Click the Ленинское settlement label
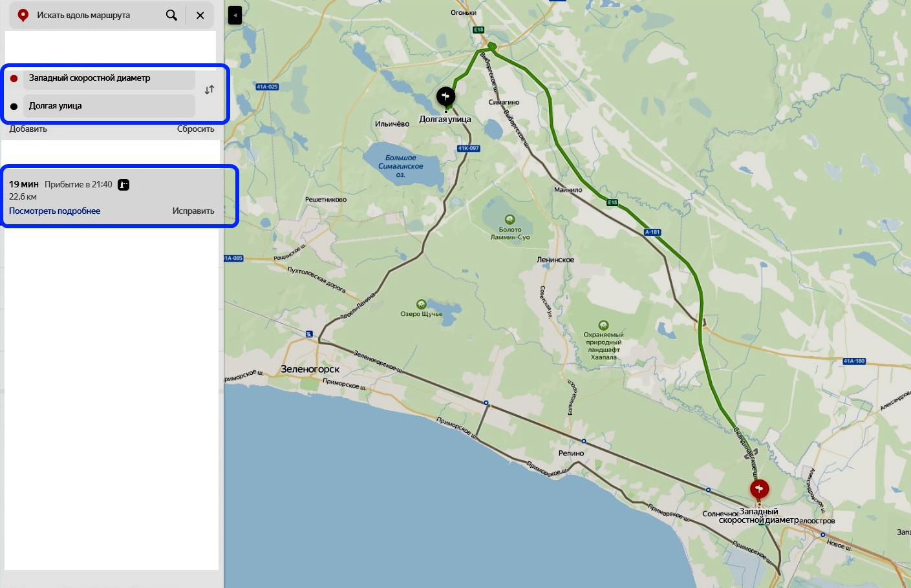The width and height of the screenshot is (911, 588). pos(555,260)
